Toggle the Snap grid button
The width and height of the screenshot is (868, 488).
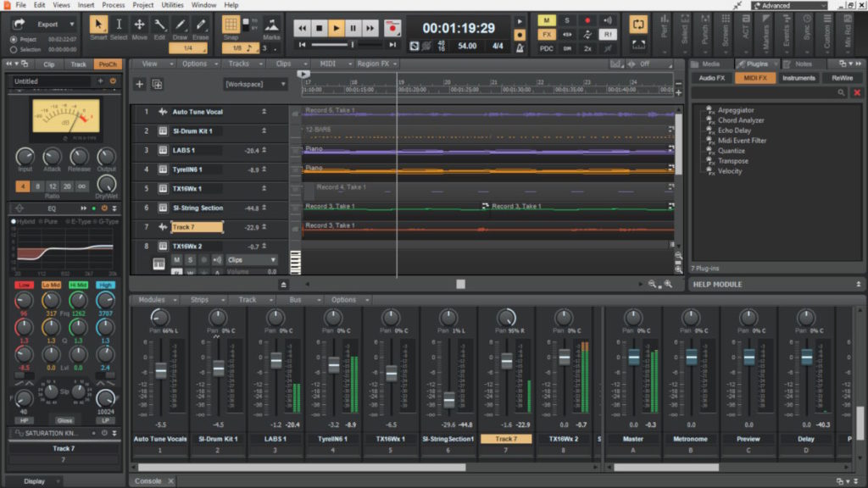click(231, 25)
